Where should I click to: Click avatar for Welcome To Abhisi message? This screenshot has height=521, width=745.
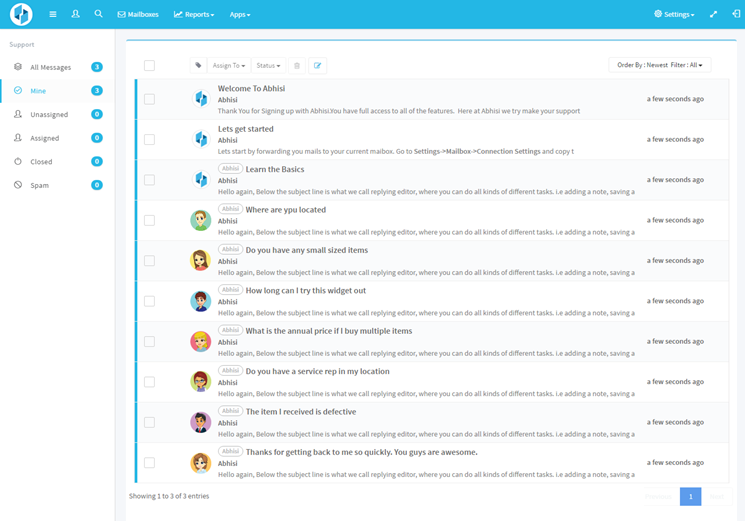coord(201,99)
